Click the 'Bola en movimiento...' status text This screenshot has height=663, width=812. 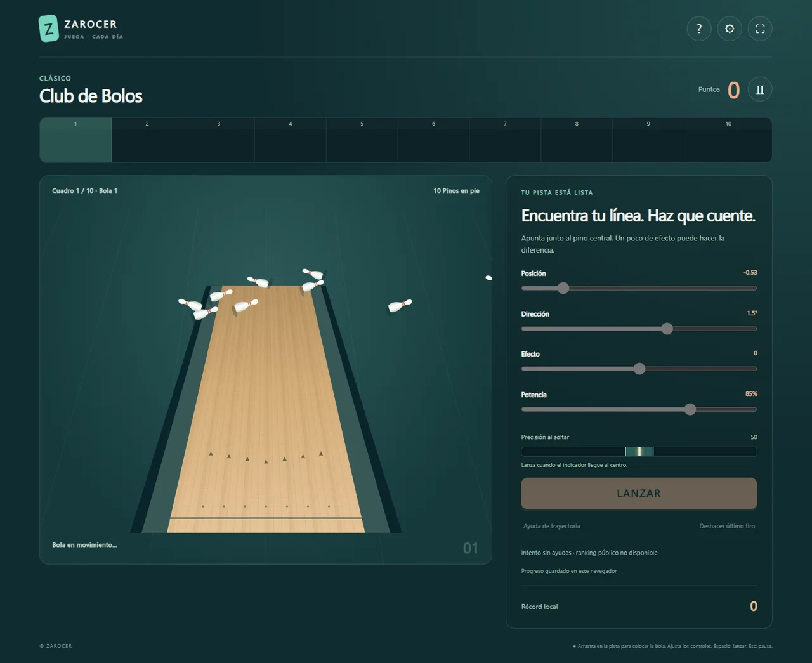coord(84,545)
